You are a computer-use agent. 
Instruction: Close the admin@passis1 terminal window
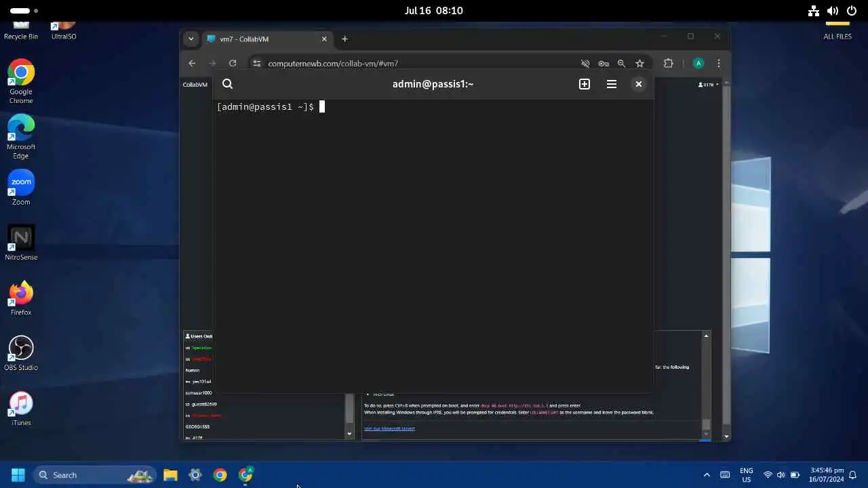coord(638,84)
